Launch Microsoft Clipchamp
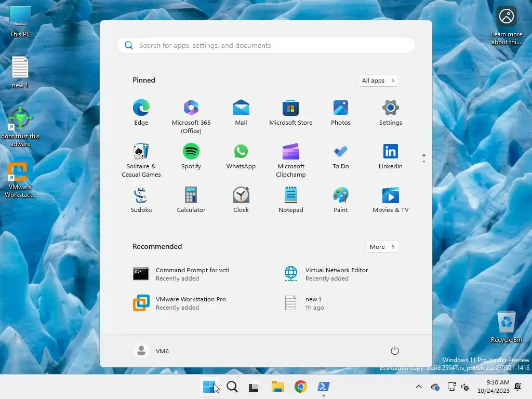This screenshot has height=399, width=532. (x=291, y=160)
